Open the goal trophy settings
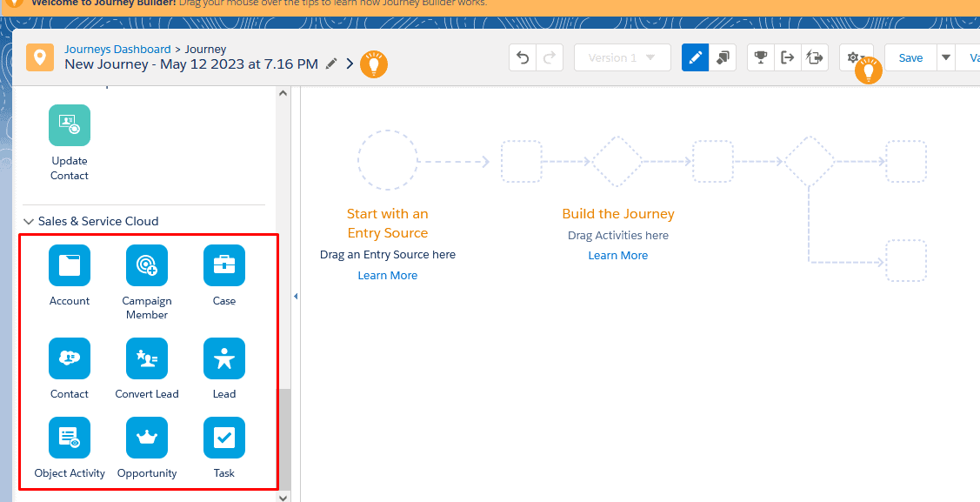The image size is (980, 502). [x=760, y=57]
